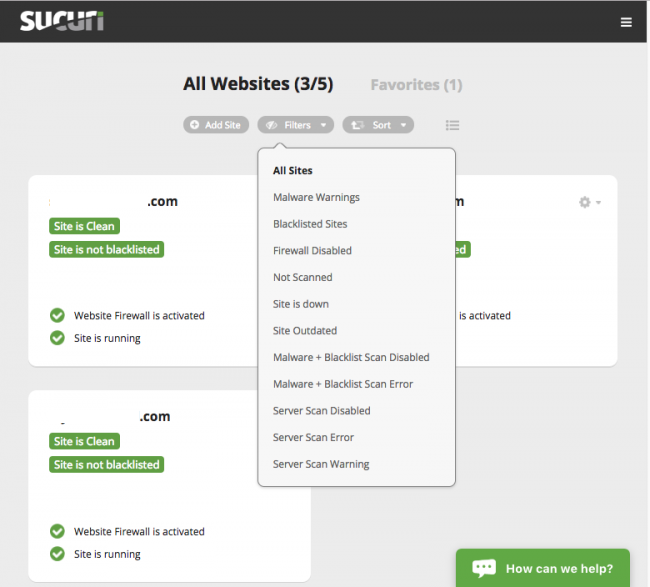This screenshot has width=650, height=587.
Task: Select Malware + Blacklist Scan Error
Action: pos(343,384)
